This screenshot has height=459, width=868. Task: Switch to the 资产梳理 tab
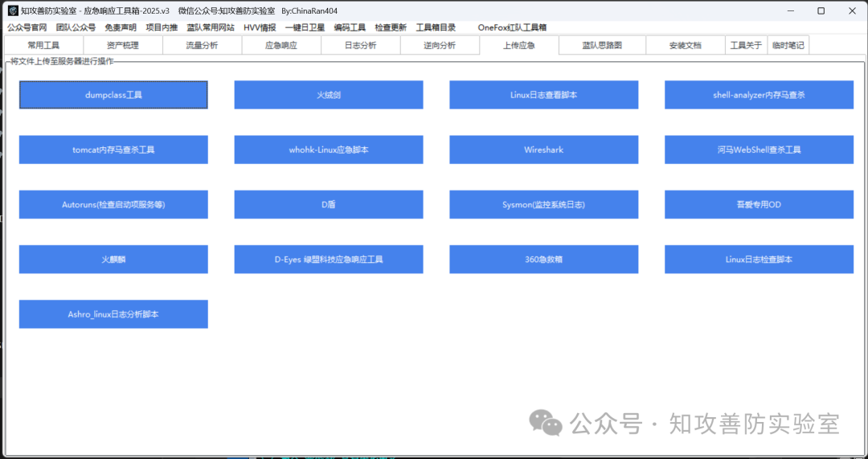[123, 45]
